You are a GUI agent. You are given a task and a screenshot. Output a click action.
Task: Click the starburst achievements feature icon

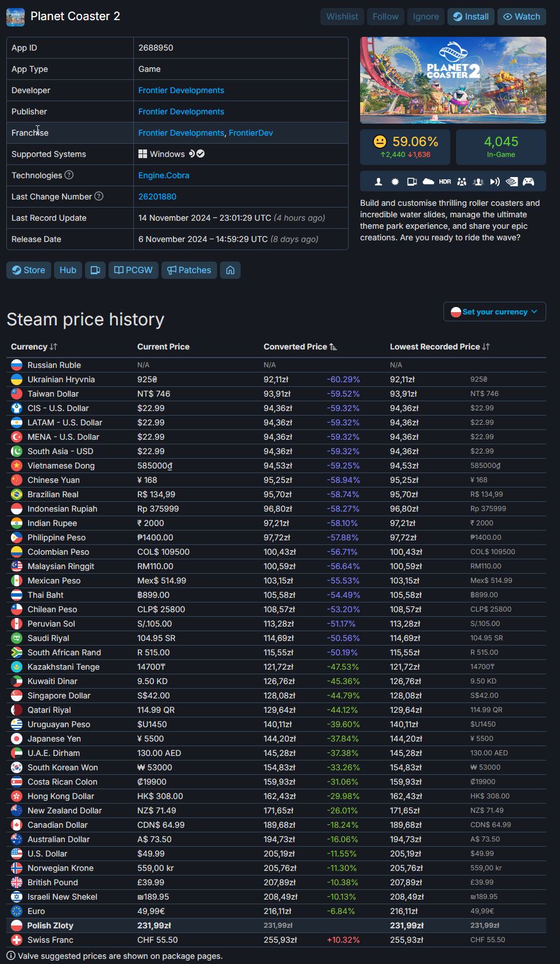point(395,182)
